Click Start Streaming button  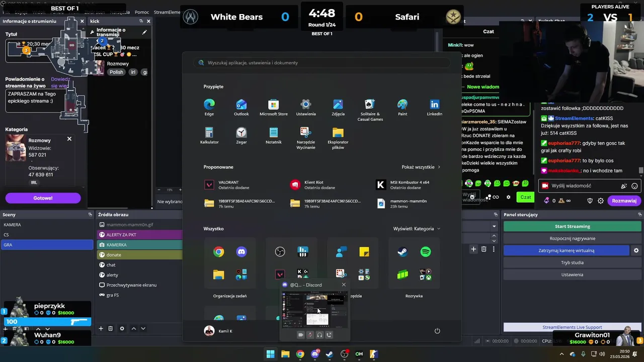tap(572, 226)
